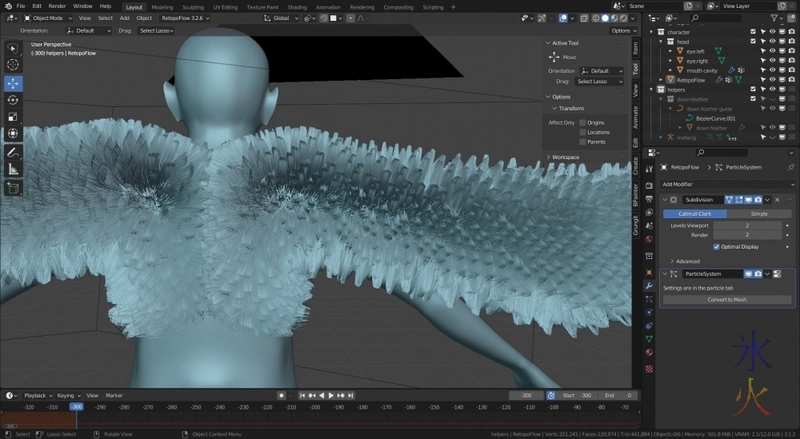Open the Tool settings tab in properties

(649, 169)
